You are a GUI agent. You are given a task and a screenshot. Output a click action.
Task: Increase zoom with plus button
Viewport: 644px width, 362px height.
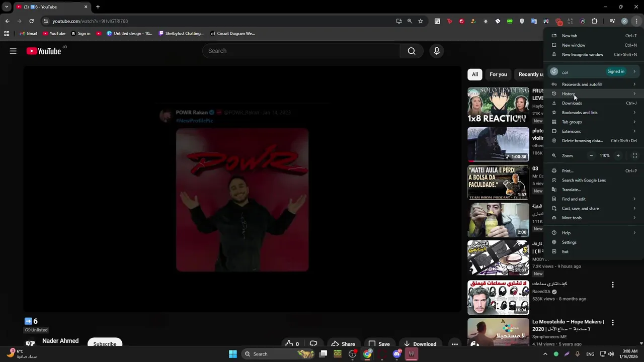(618, 155)
